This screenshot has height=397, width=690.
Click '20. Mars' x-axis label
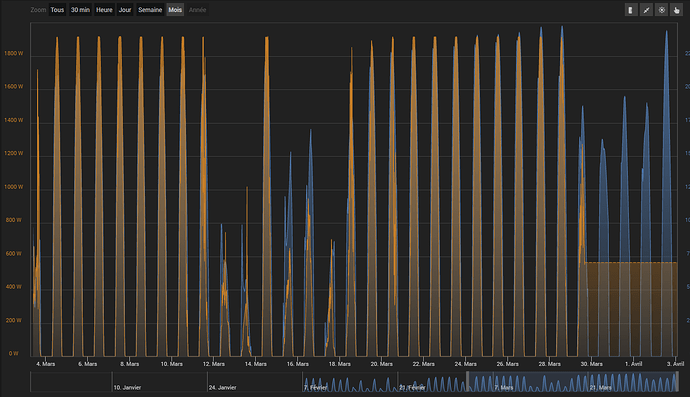coord(382,364)
